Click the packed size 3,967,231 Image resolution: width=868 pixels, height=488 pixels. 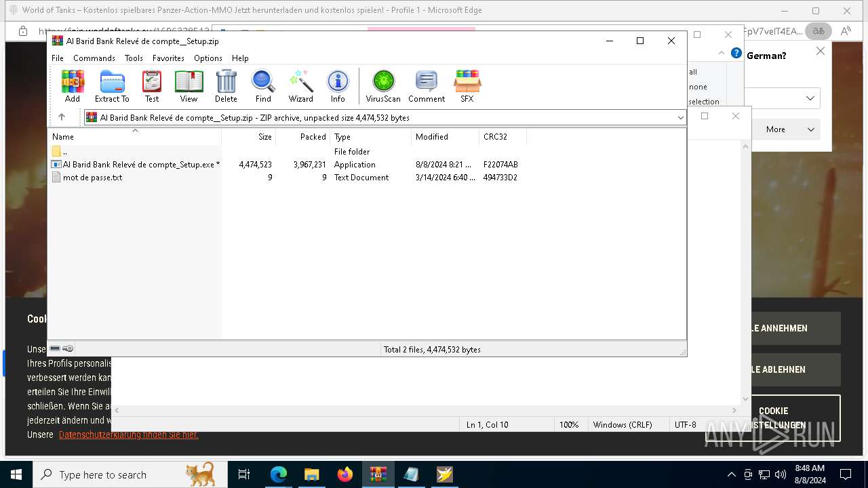pos(310,165)
